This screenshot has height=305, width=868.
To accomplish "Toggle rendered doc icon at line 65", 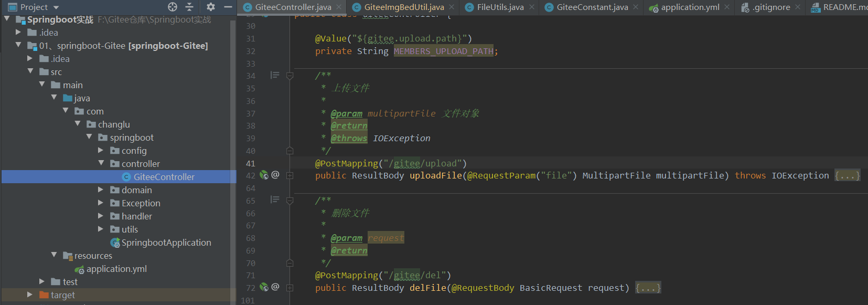I will coord(275,199).
